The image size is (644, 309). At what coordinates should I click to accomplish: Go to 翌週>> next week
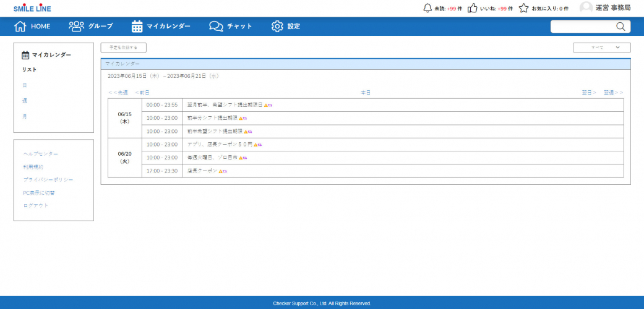(614, 93)
